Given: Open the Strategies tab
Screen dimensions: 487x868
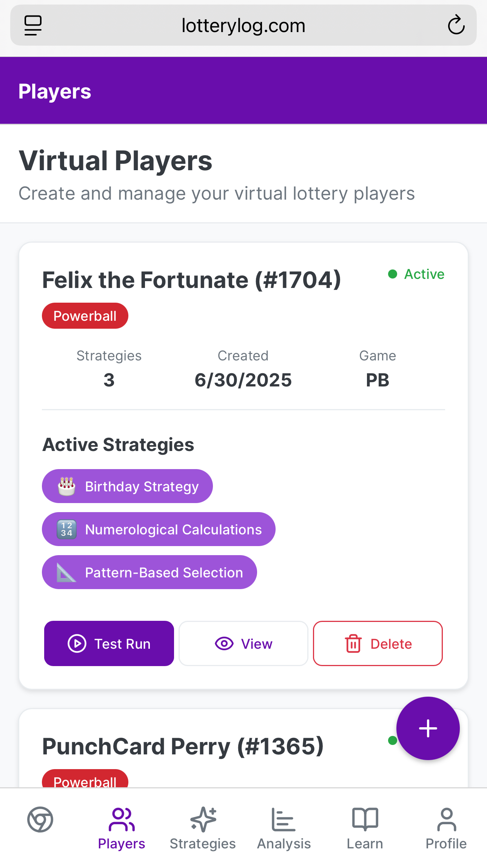Looking at the screenshot, I should click(x=203, y=828).
